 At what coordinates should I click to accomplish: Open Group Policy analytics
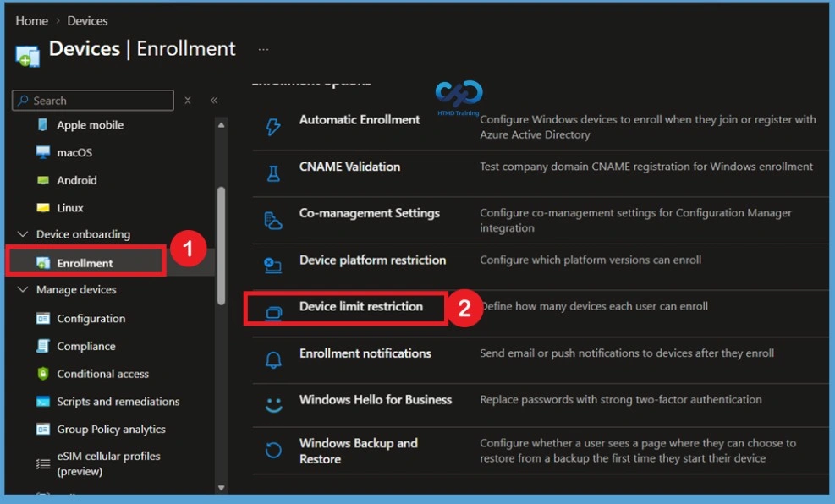coord(111,429)
